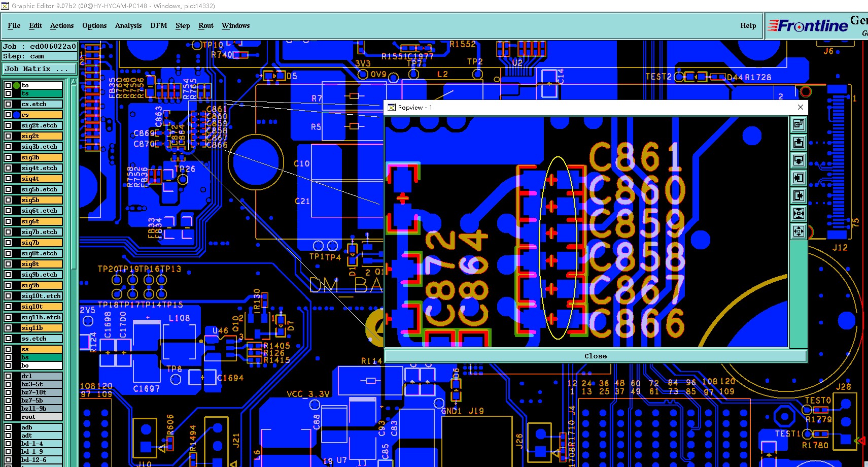
Task: Select layer name sig9b.etch
Action: coord(41,275)
